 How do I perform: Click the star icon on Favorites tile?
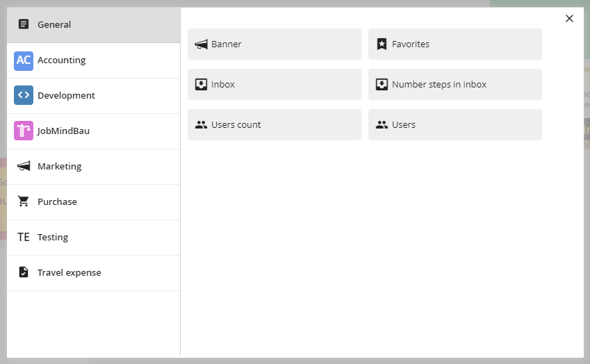[382, 44]
